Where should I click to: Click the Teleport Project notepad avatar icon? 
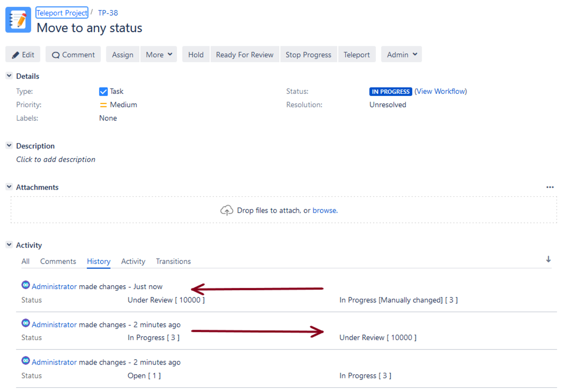pyautogui.click(x=18, y=20)
